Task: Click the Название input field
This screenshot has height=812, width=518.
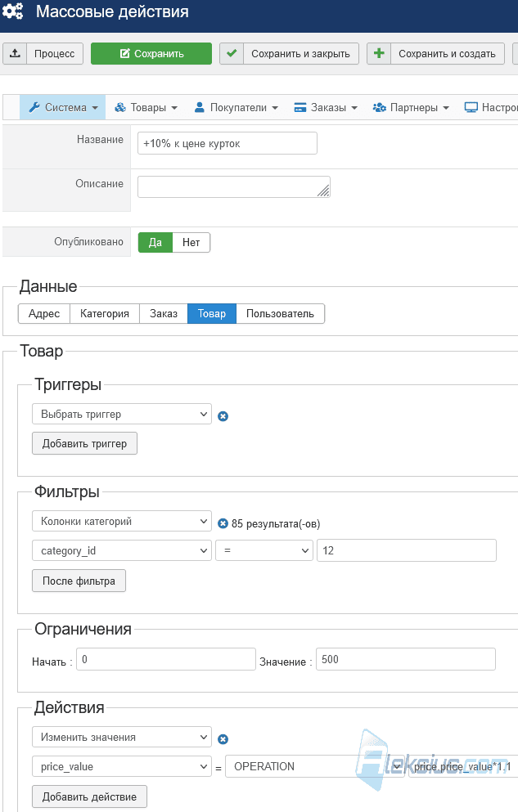Action: point(227,143)
